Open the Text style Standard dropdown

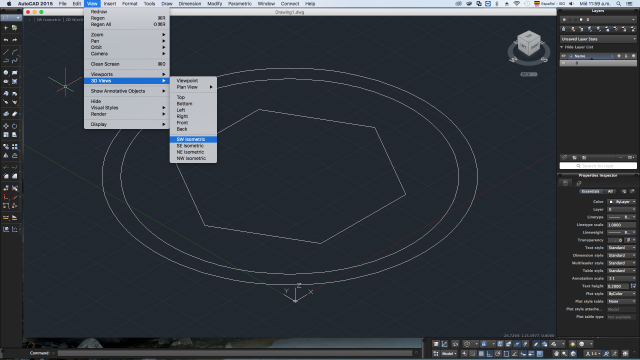pos(621,248)
